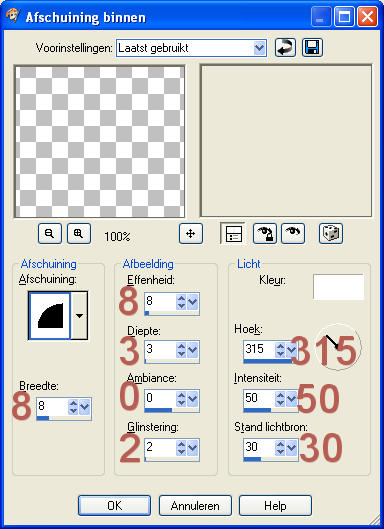Toggle auto proof eye with lock
Screen dimensions: 384x529
(x=265, y=233)
